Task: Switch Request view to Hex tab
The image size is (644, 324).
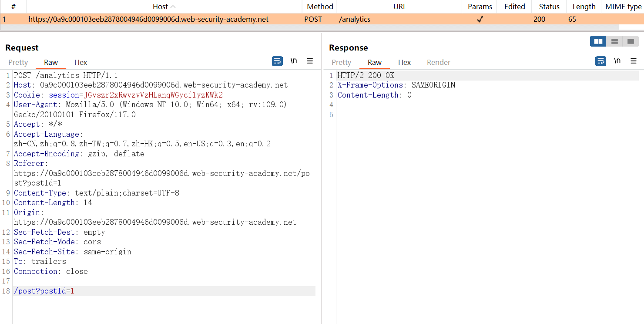Action: (x=81, y=62)
